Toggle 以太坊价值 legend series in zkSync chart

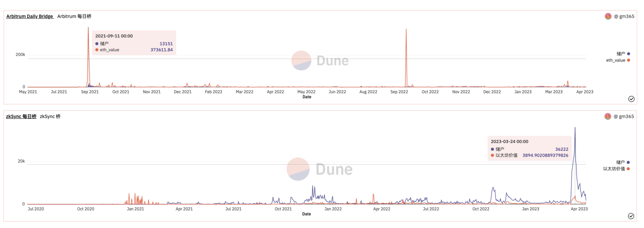coord(616,169)
